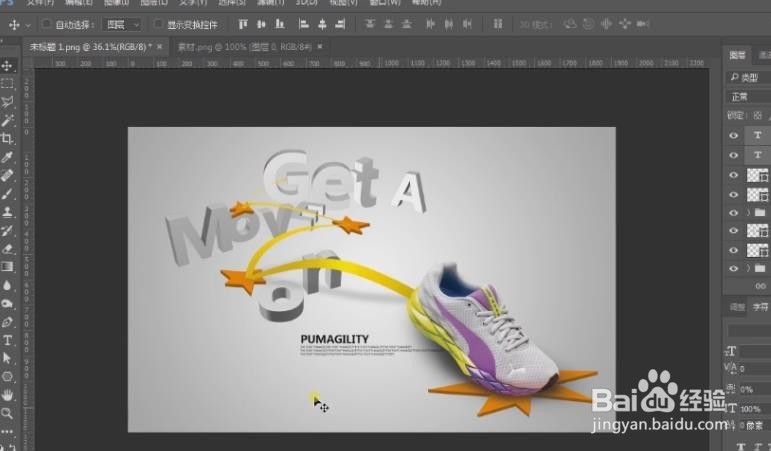Close the 素材.png document tab
This screenshot has height=451, width=771.
pos(320,47)
